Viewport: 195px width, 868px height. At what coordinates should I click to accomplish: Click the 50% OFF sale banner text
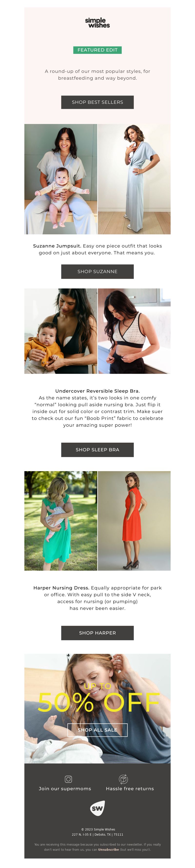[98, 703]
